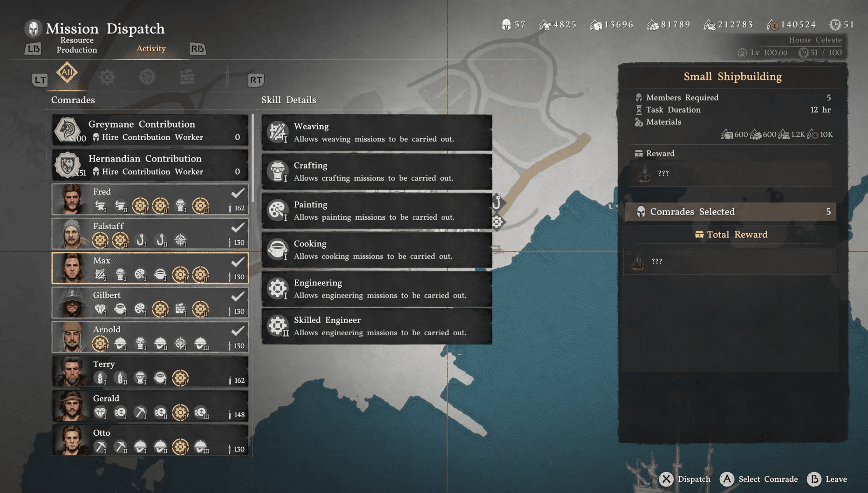Click the Hernandian Contribution shield emblem
This screenshot has height=493, width=868.
tap(68, 164)
